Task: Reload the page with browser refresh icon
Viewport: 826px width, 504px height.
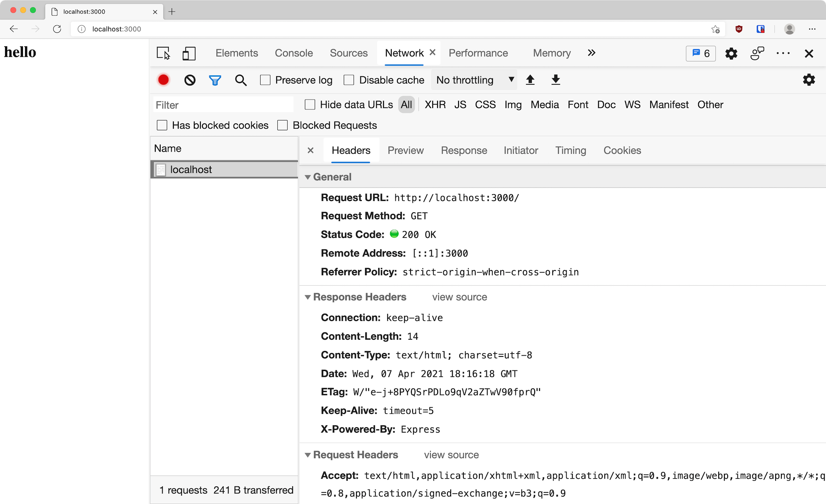Action: pos(57,29)
